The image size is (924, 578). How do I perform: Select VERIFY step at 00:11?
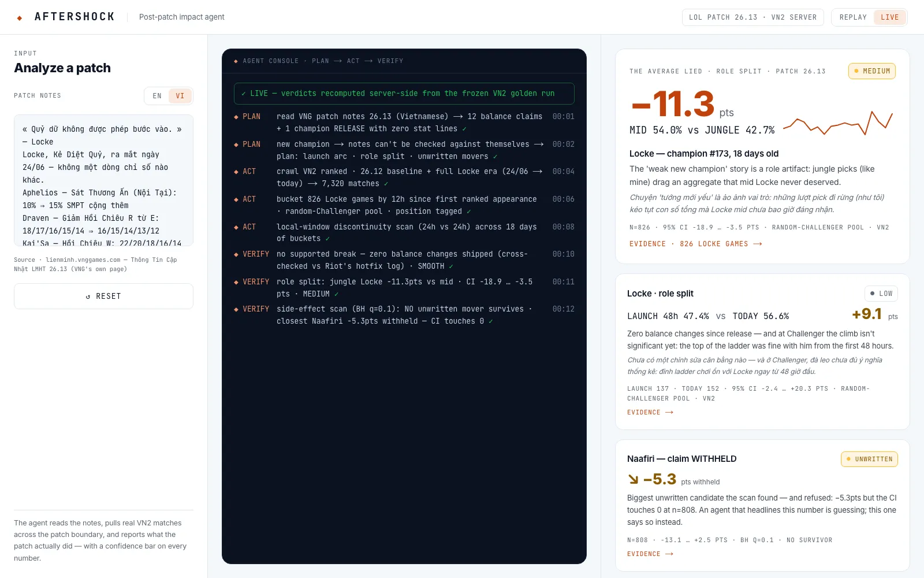point(404,288)
